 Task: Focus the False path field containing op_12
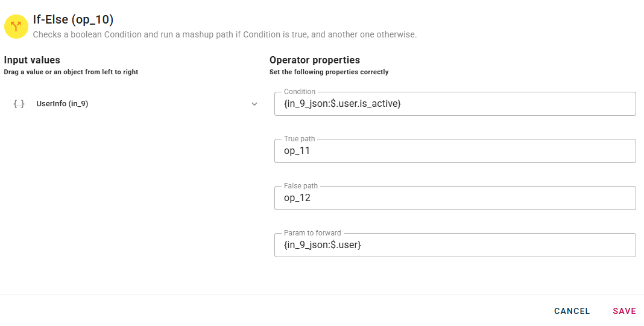coord(455,198)
